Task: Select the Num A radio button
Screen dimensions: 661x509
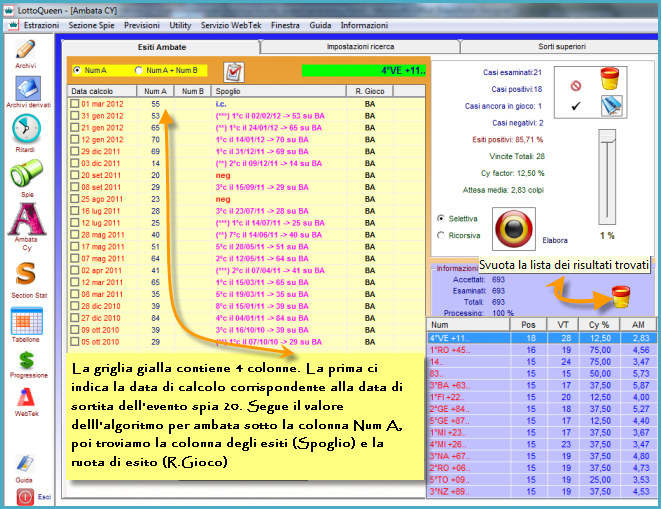Action: click(77, 70)
